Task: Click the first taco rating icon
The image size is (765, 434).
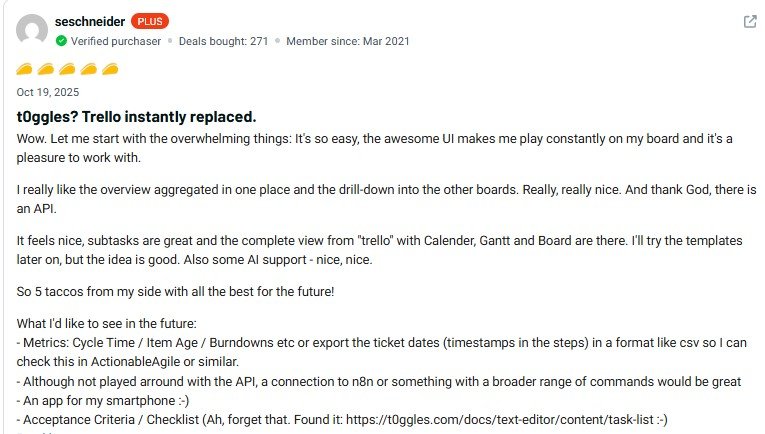Action: (x=26, y=68)
